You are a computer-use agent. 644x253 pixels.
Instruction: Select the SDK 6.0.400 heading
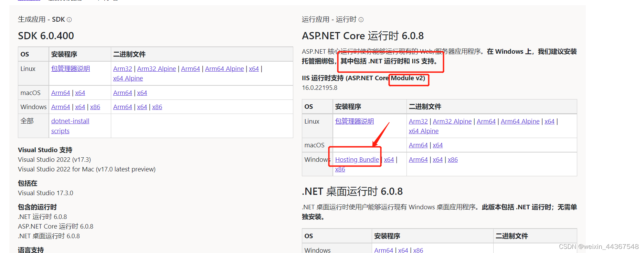coord(46,36)
